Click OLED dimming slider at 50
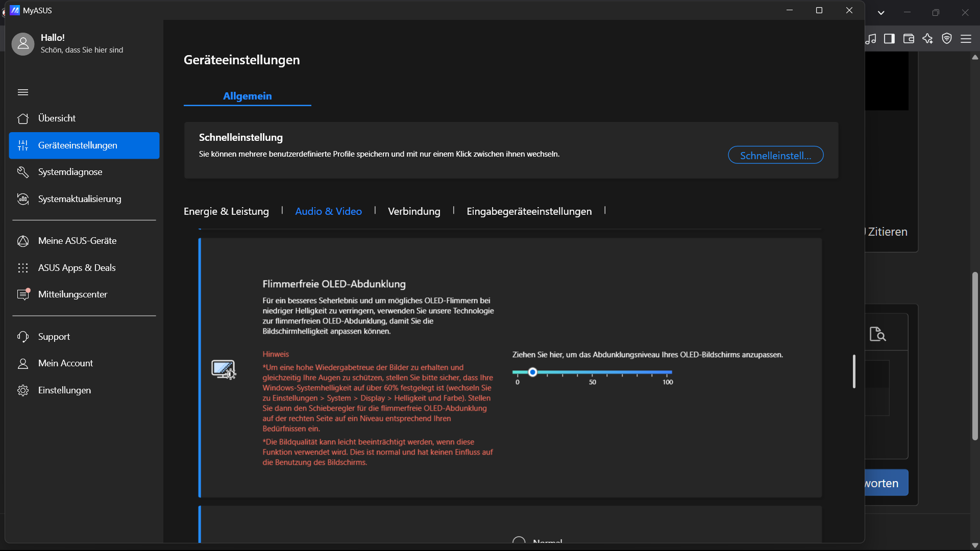 [x=592, y=372]
